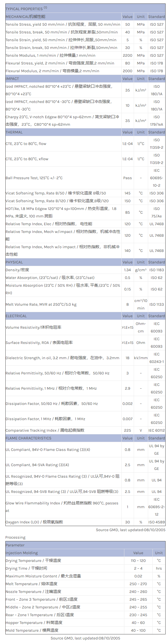Click the Tensile Modulus property row label
The width and height of the screenshot is (168, 644).
50,55
